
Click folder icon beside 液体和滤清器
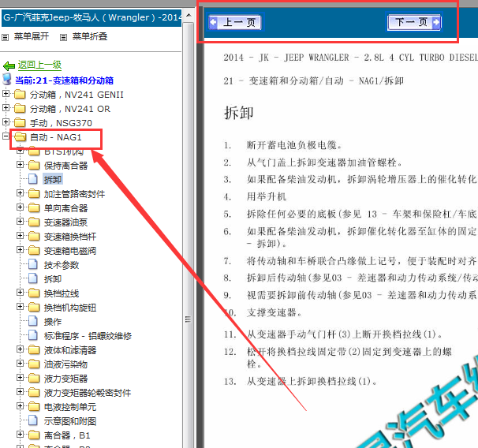(34, 350)
